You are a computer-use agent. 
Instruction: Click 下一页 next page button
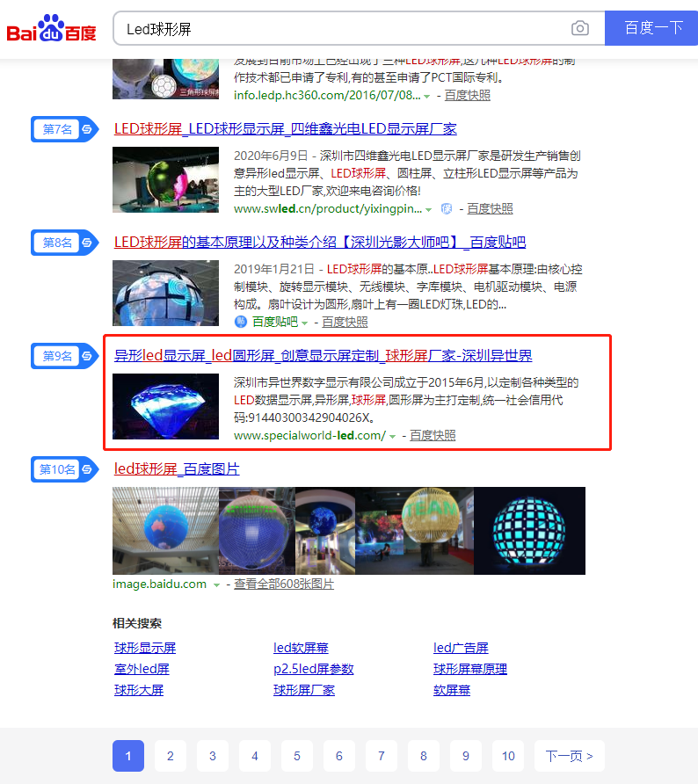(569, 756)
